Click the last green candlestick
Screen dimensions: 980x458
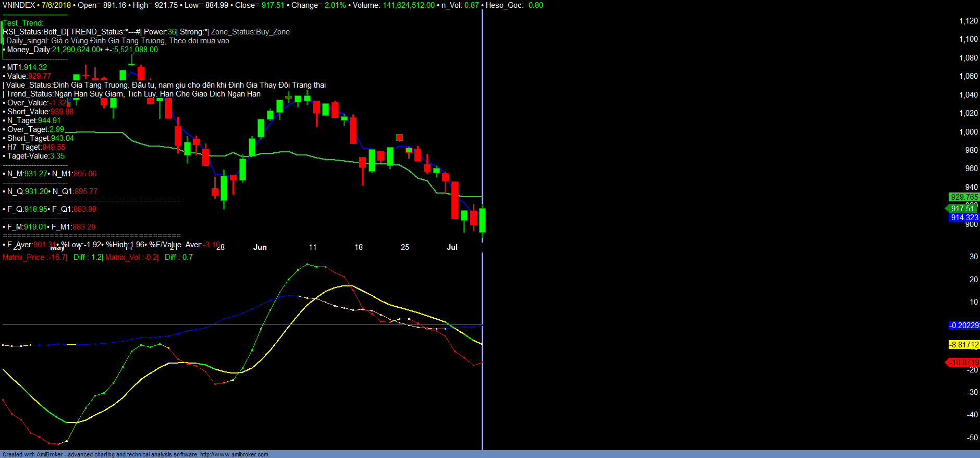483,220
